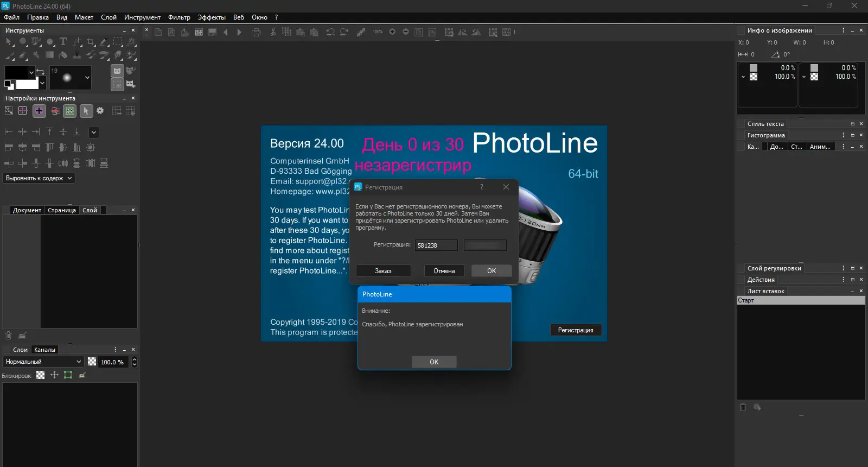The image size is (868, 467).
Task: Click the scissors cut toolbar icon
Action: pos(273,32)
